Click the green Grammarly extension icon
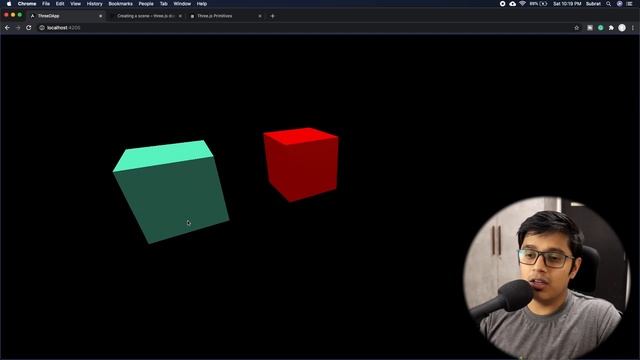This screenshot has width=640, height=360. pos(600,28)
